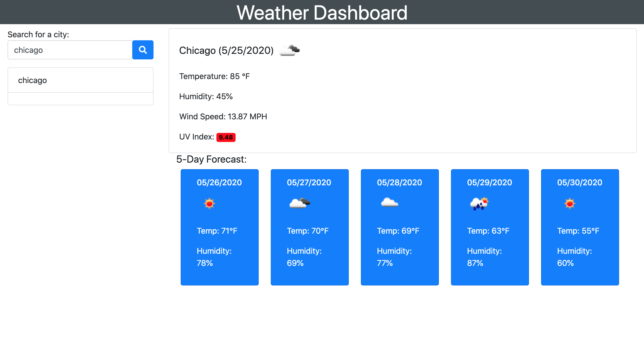The height and width of the screenshot is (363, 644).
Task: Click the Chicago (5/25/2020) heading
Action: click(226, 50)
